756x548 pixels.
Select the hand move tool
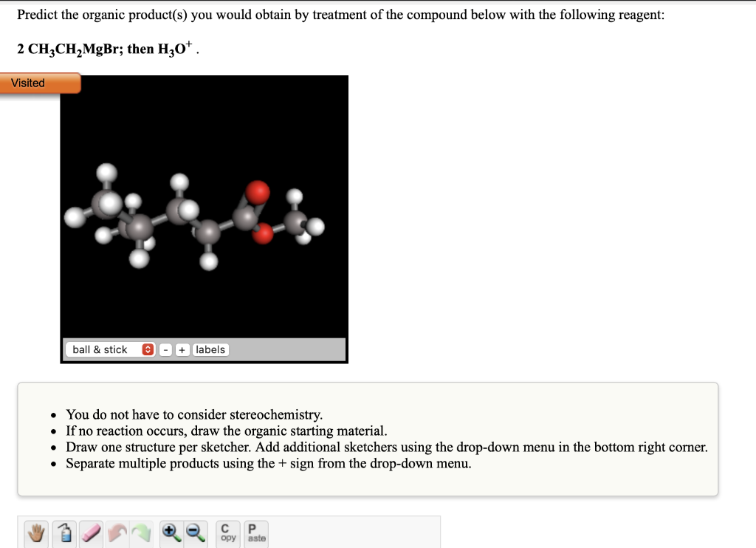(36, 533)
